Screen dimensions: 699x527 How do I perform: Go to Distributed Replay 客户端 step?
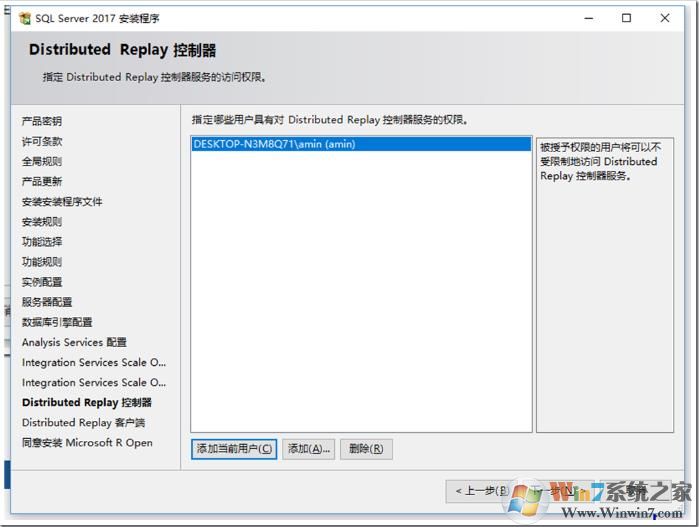pyautogui.click(x=83, y=422)
